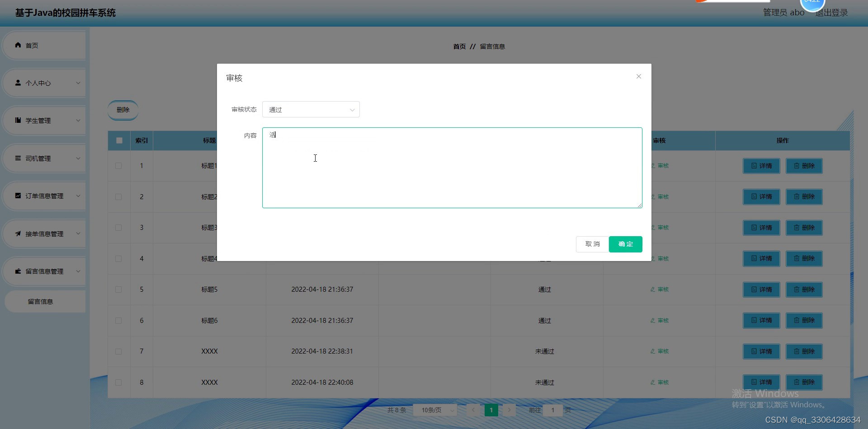Delete row 8 with 删除 button

pyautogui.click(x=804, y=382)
